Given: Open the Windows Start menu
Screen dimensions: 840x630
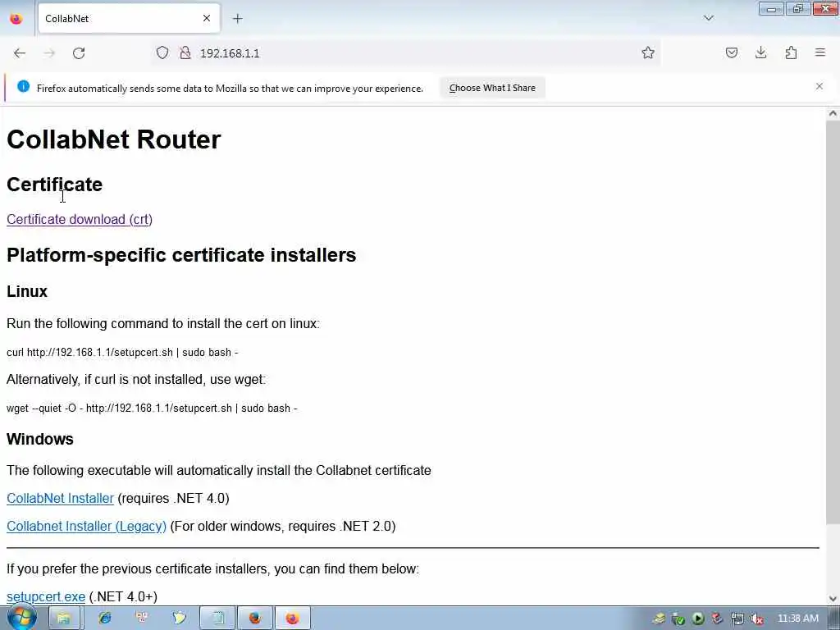Looking at the screenshot, I should coord(21,618).
